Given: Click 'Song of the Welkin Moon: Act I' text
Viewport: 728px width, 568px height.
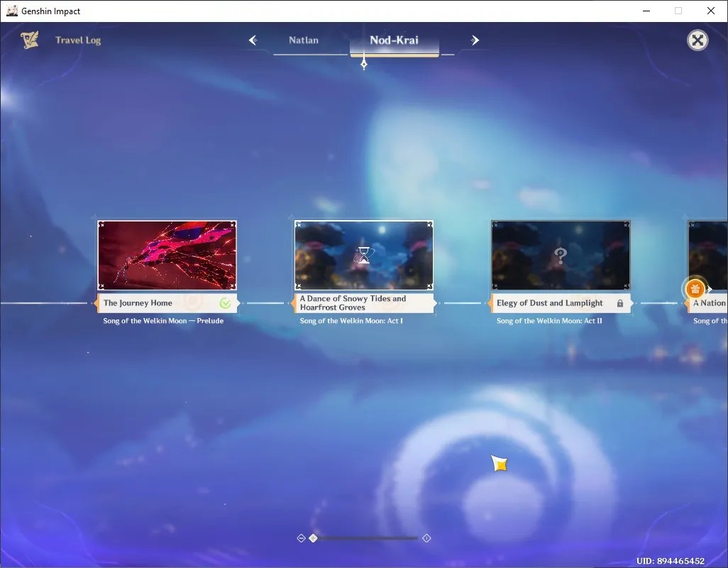Looking at the screenshot, I should tap(351, 321).
